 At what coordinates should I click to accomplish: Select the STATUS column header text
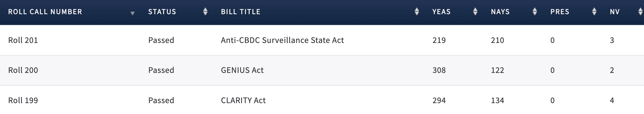pos(162,12)
